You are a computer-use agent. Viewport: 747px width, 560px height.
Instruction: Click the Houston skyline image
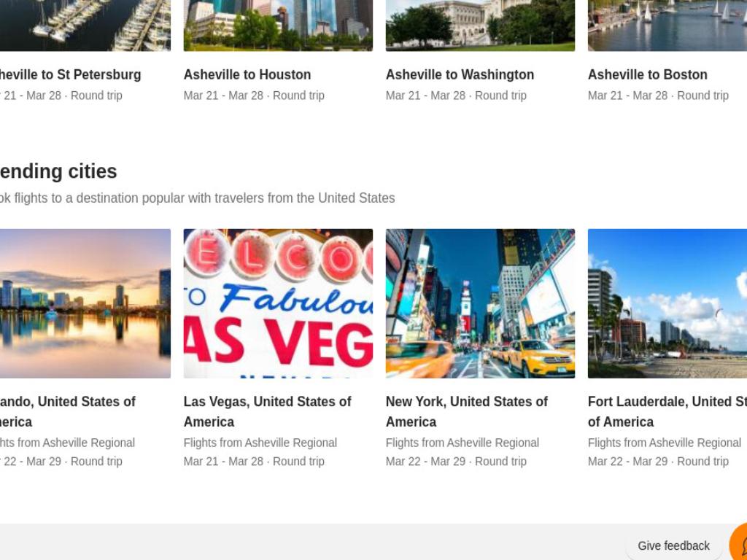click(278, 26)
